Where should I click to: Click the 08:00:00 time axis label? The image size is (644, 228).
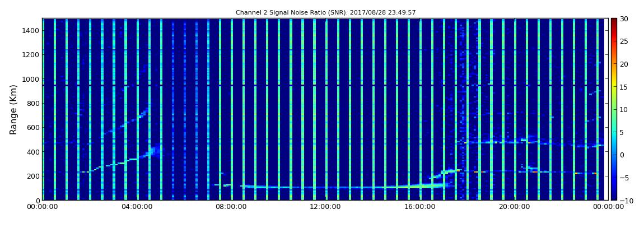click(x=230, y=207)
